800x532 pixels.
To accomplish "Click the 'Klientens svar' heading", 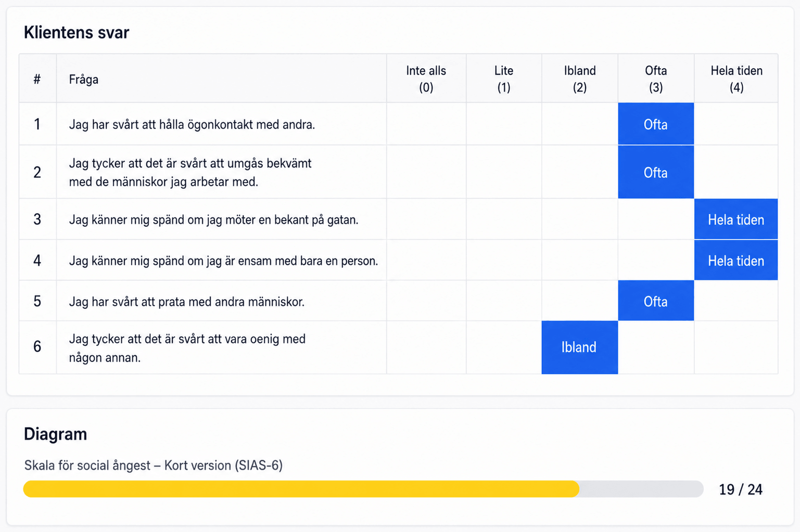I will pos(77,32).
